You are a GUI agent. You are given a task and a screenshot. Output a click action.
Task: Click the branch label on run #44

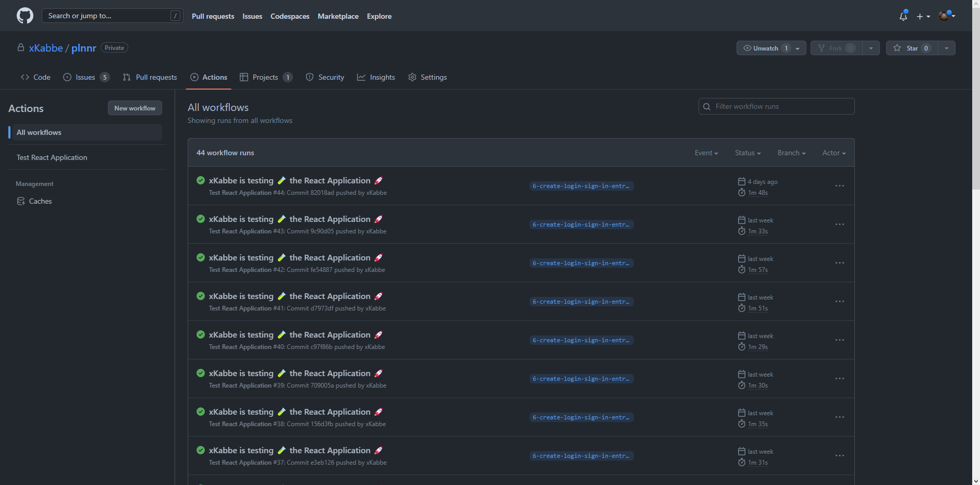coord(581,186)
